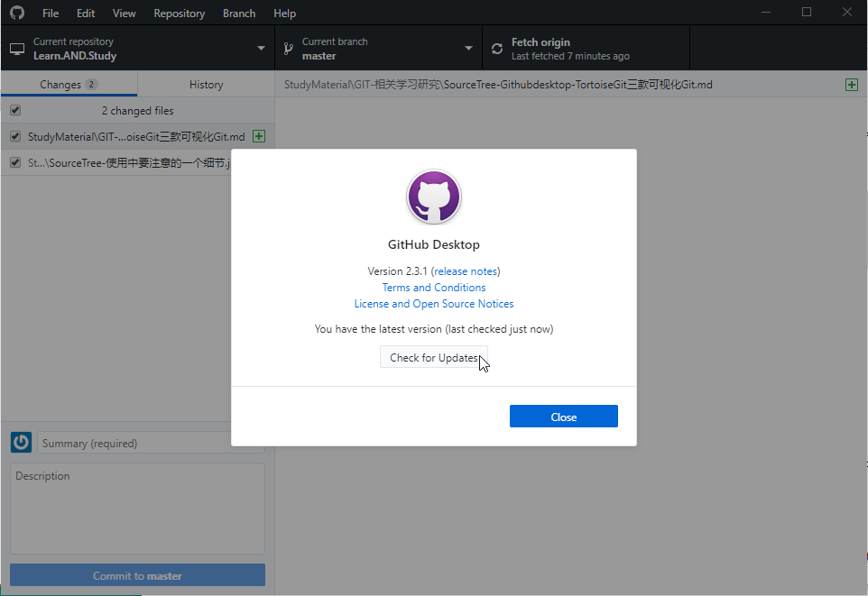This screenshot has width=868, height=596.
Task: Switch to the History tab
Action: pos(206,84)
